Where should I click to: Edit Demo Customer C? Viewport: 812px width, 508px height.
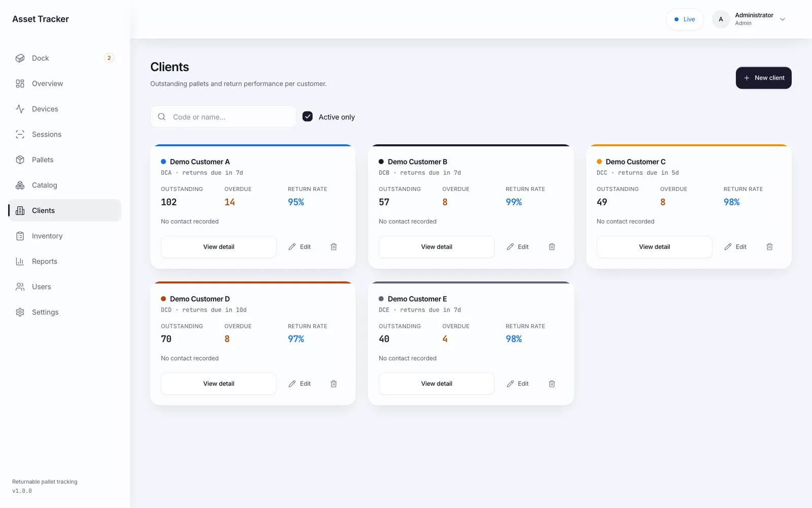tap(735, 247)
